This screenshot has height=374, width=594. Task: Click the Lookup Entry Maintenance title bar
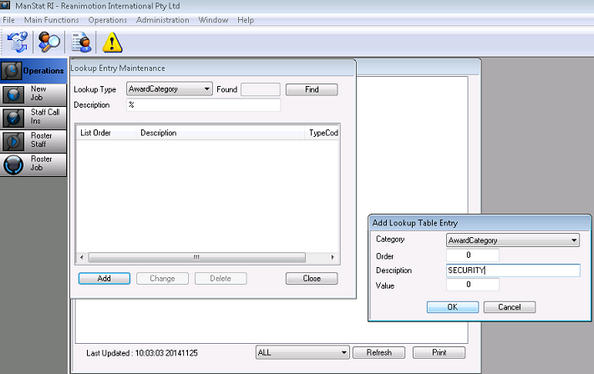(213, 68)
